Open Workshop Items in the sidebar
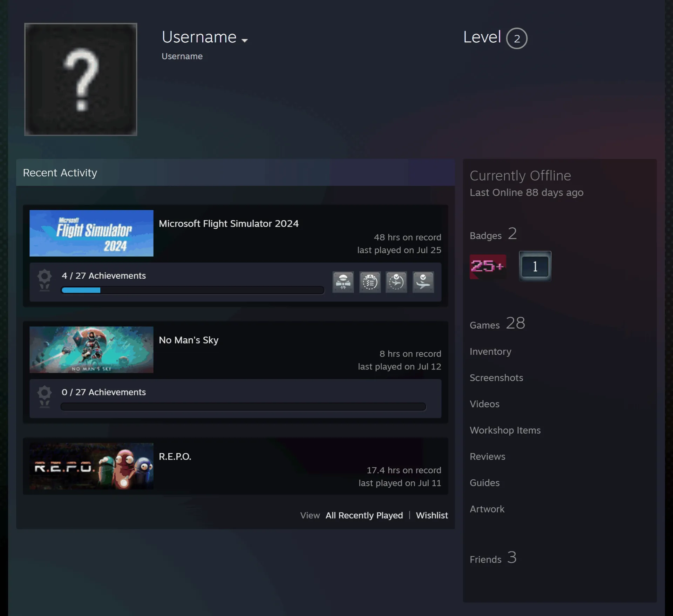The width and height of the screenshot is (673, 616). (x=505, y=430)
